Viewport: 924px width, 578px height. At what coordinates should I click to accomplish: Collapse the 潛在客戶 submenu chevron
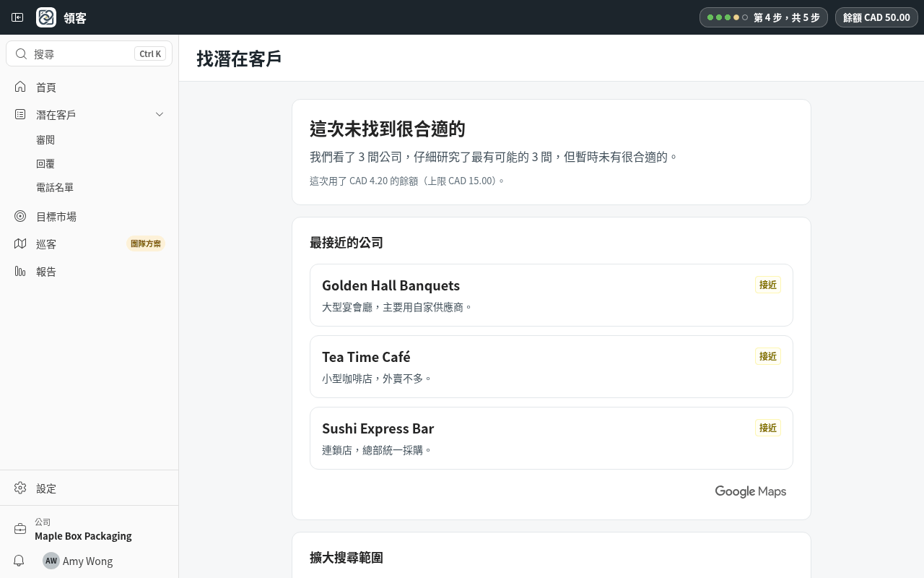pyautogui.click(x=160, y=114)
